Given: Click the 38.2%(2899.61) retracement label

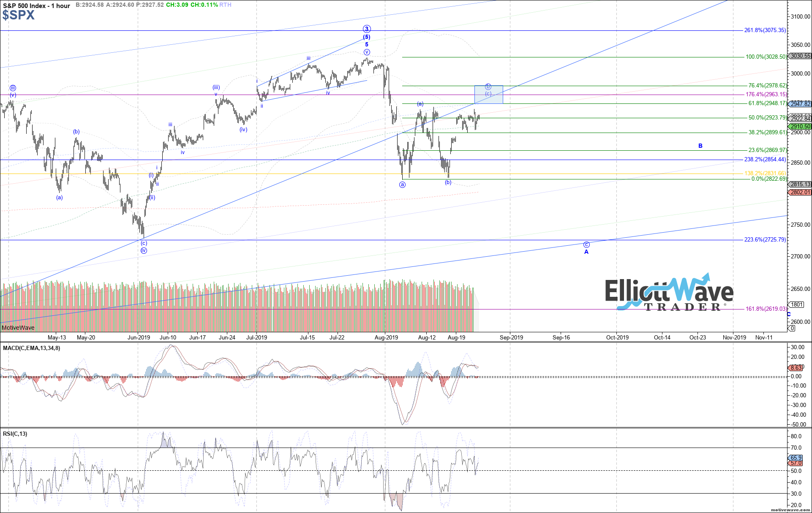Looking at the screenshot, I should [x=768, y=132].
